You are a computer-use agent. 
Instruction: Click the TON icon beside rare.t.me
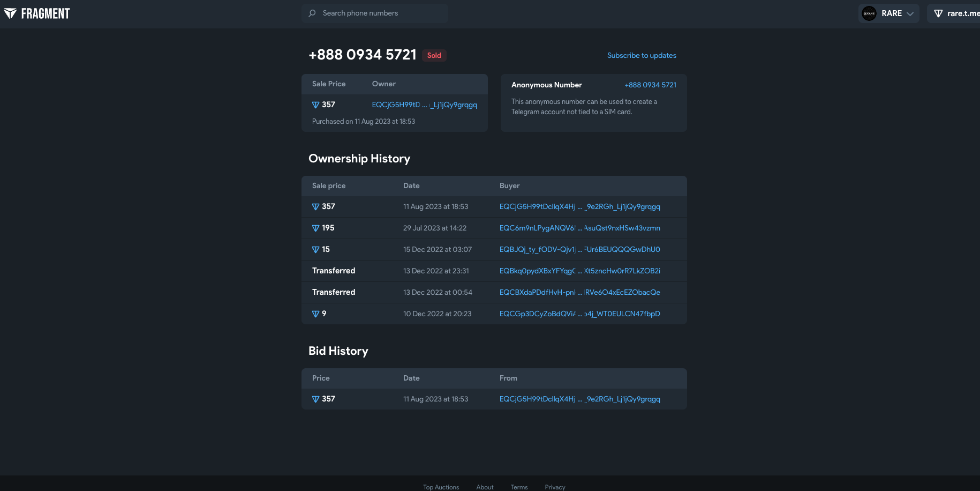tap(938, 13)
